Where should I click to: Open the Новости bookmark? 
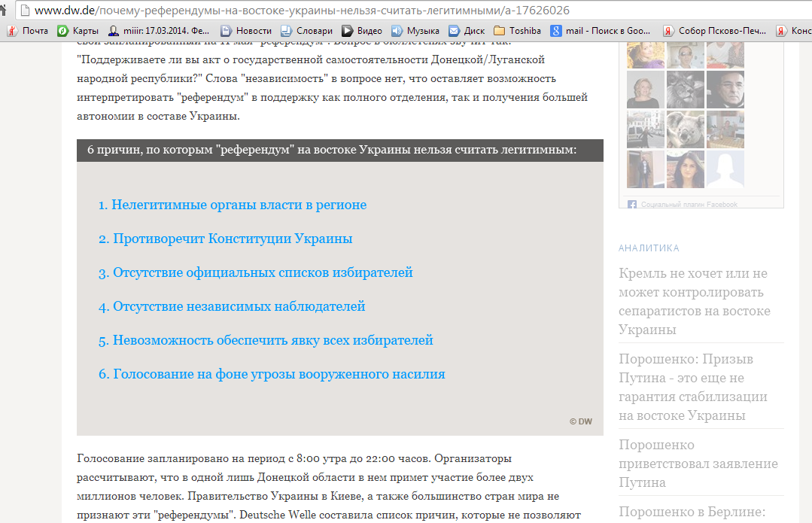pyautogui.click(x=246, y=31)
